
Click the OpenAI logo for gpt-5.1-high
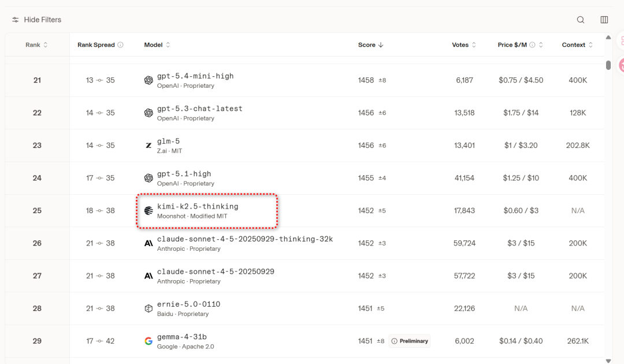coord(148,178)
